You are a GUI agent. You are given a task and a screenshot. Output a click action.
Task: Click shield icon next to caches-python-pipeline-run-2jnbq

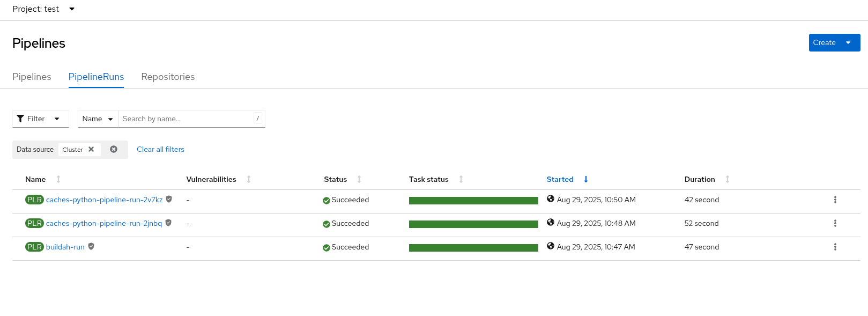(x=168, y=223)
